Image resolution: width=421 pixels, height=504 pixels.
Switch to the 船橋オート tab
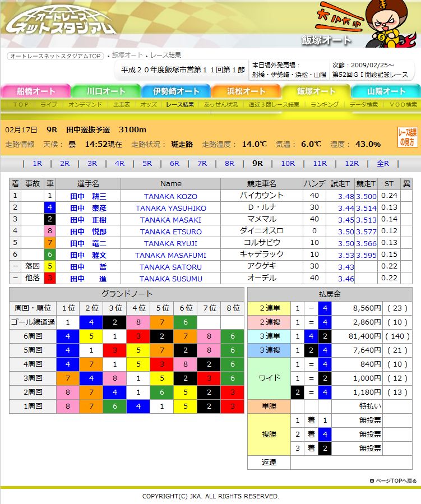click(x=35, y=91)
